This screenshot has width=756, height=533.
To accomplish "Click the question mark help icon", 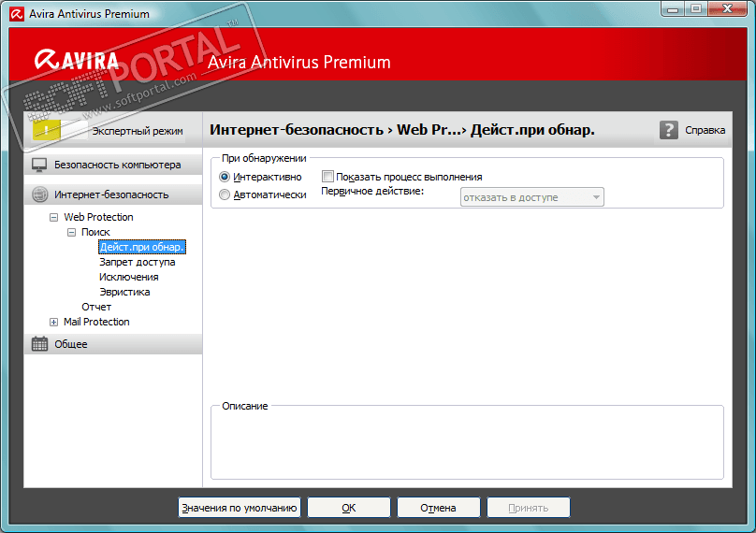I will (x=669, y=130).
